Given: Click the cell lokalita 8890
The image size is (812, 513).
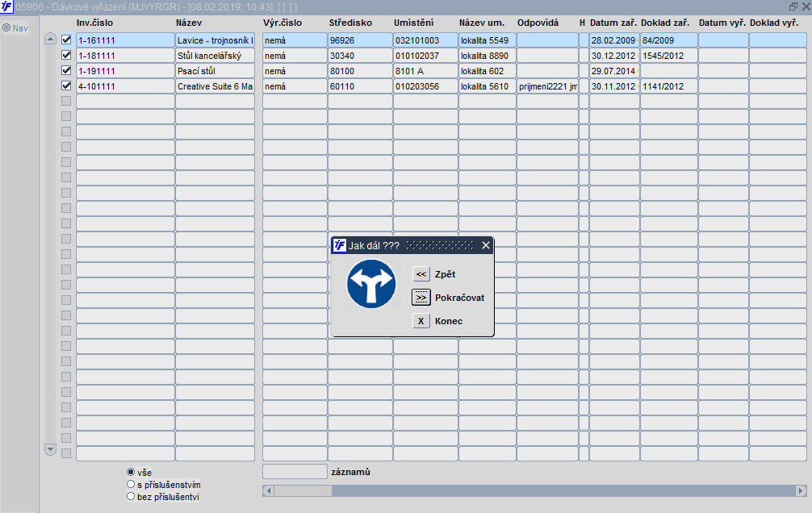Looking at the screenshot, I should click(488, 56).
